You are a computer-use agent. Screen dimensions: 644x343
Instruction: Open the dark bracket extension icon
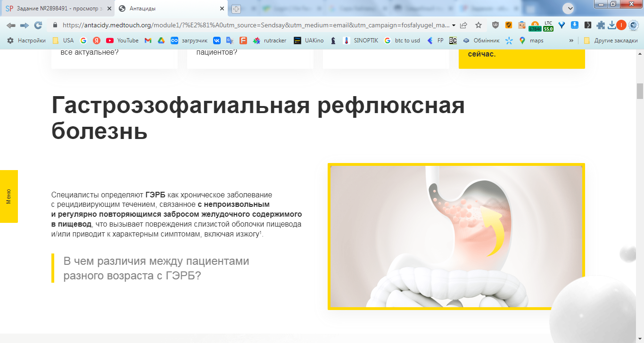[x=587, y=25]
